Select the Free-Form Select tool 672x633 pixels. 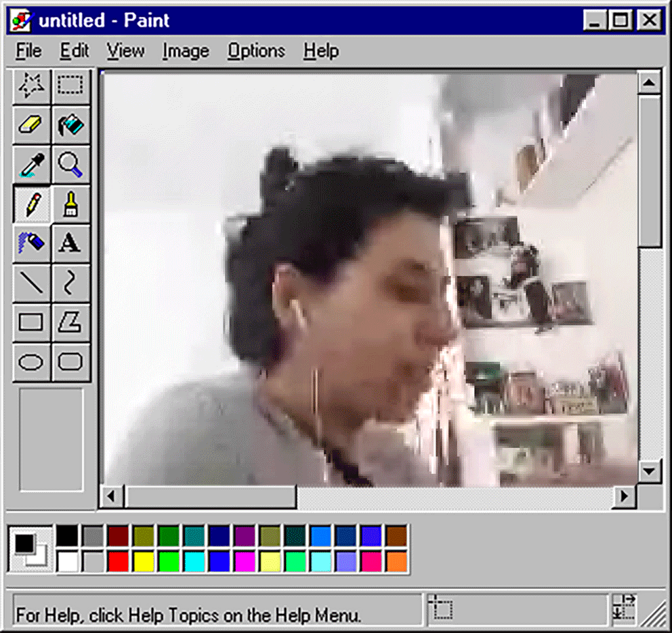[x=32, y=85]
